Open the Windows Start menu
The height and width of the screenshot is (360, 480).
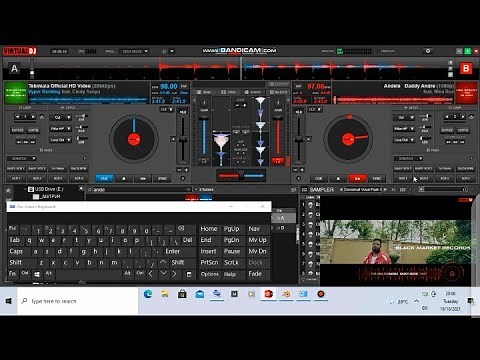pos(9,301)
